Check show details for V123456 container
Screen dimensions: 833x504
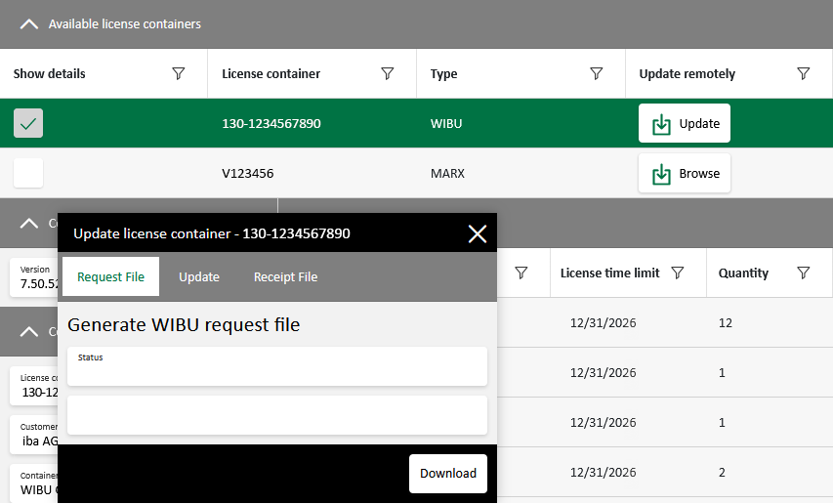tap(28, 174)
